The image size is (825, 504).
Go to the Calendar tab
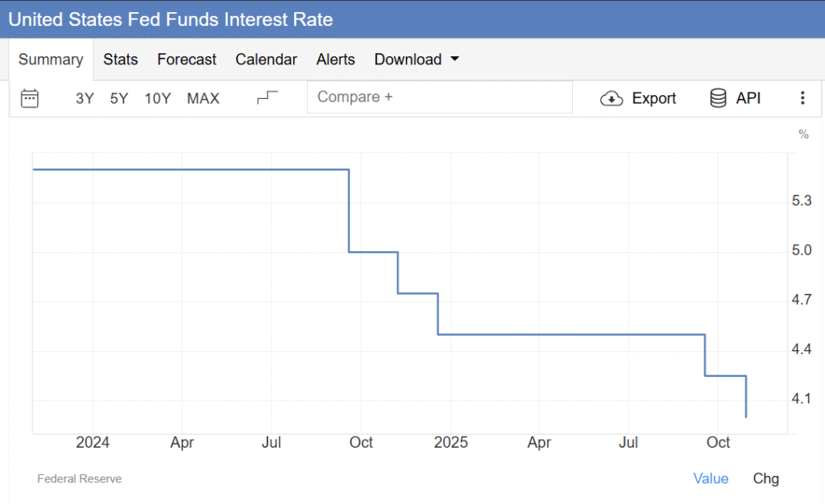click(x=266, y=60)
